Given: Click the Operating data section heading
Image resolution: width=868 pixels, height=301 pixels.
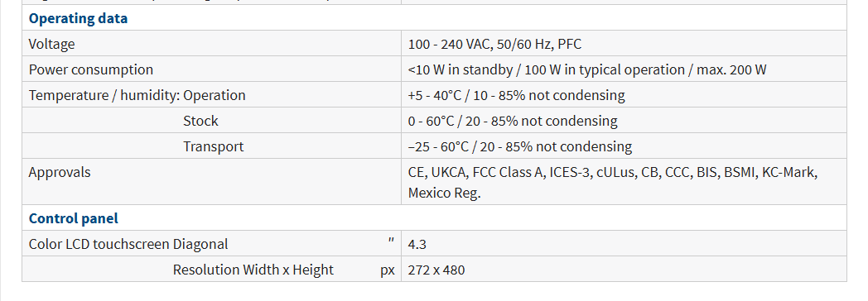Looking at the screenshot, I should pyautogui.click(x=78, y=18).
